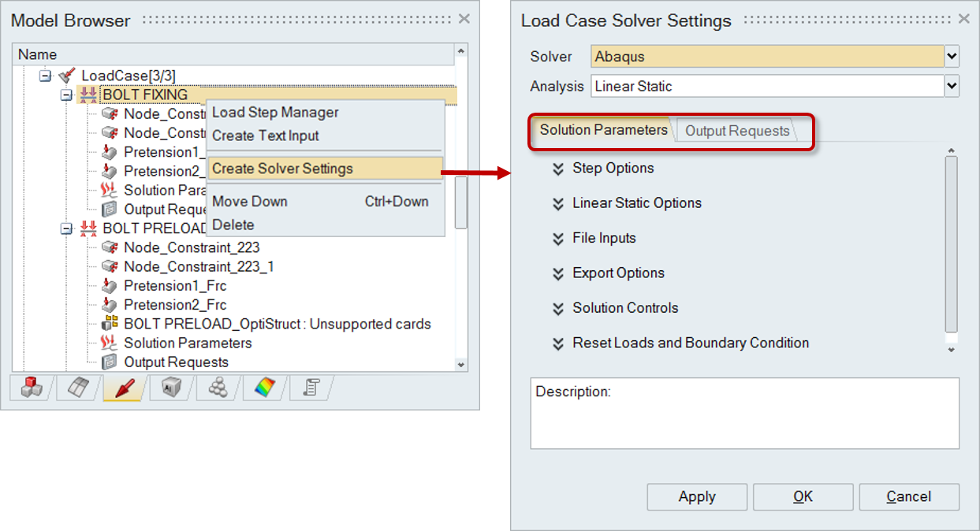Close the Load Case Solver Settings panel

966,19
